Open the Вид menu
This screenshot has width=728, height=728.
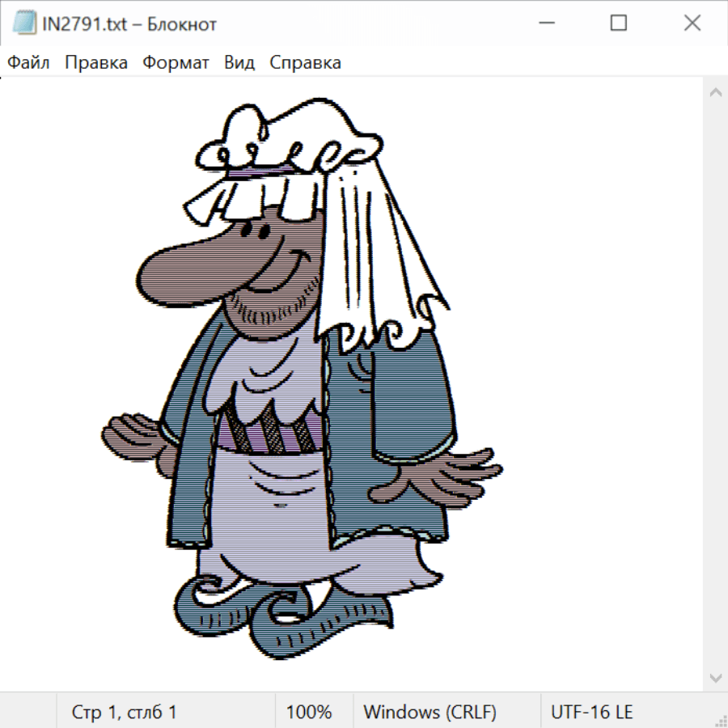[239, 63]
